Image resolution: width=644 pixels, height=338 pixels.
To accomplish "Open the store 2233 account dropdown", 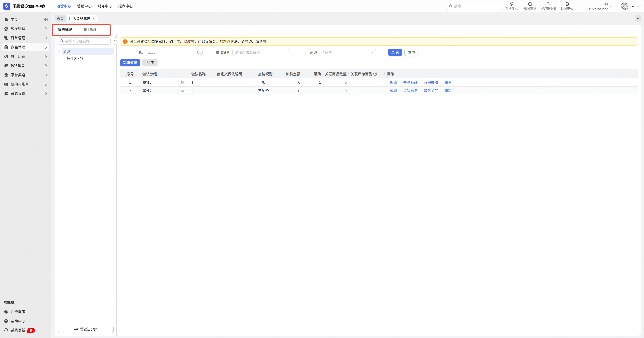I will [x=611, y=6].
